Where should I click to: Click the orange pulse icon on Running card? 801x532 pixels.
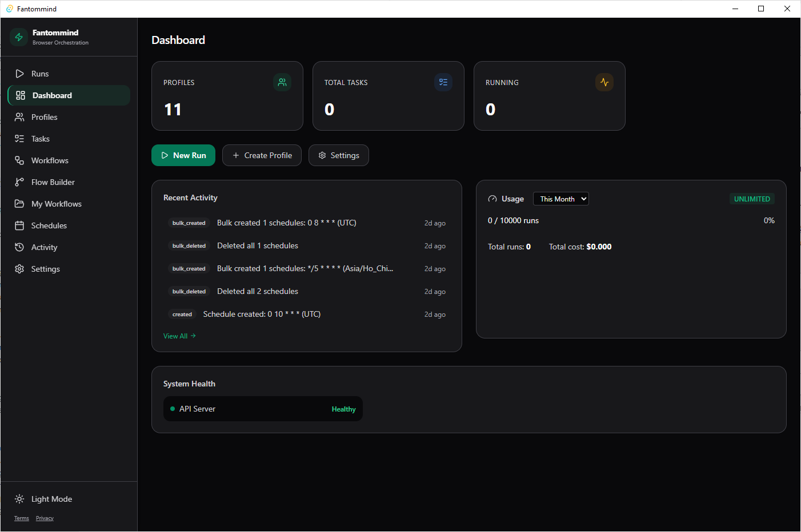point(604,82)
